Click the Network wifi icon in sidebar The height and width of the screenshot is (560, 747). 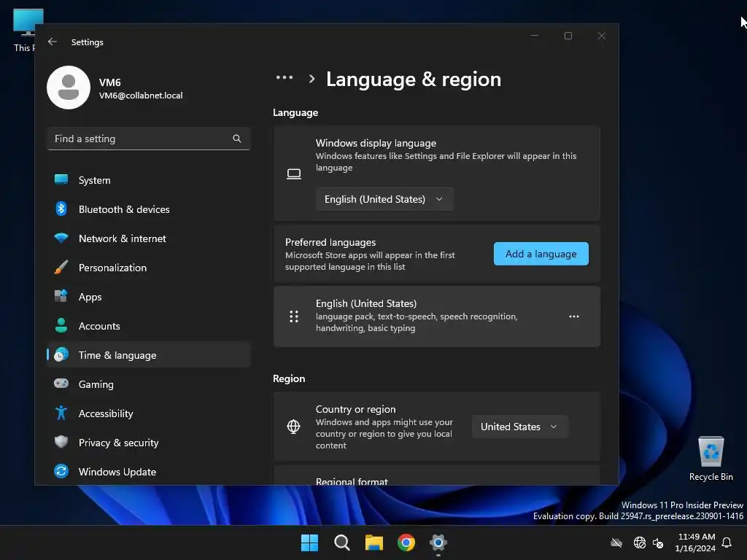click(x=61, y=238)
